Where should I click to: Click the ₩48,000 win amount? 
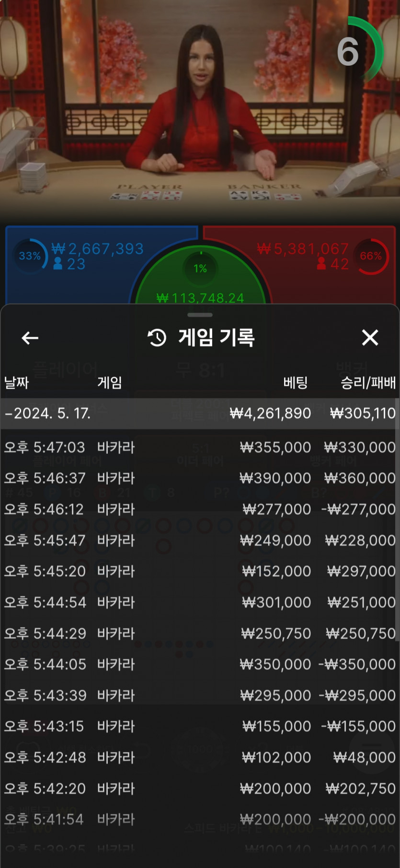(x=365, y=757)
